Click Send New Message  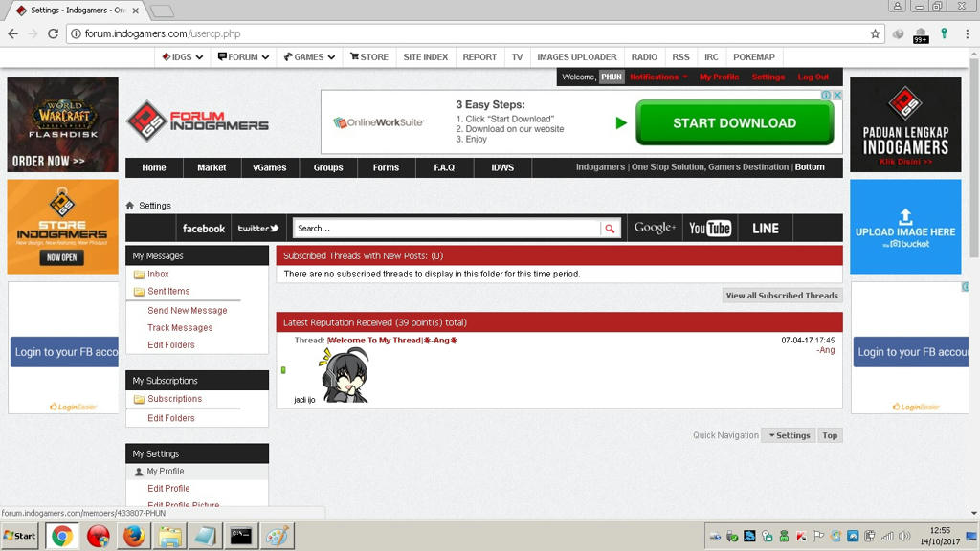coord(188,311)
